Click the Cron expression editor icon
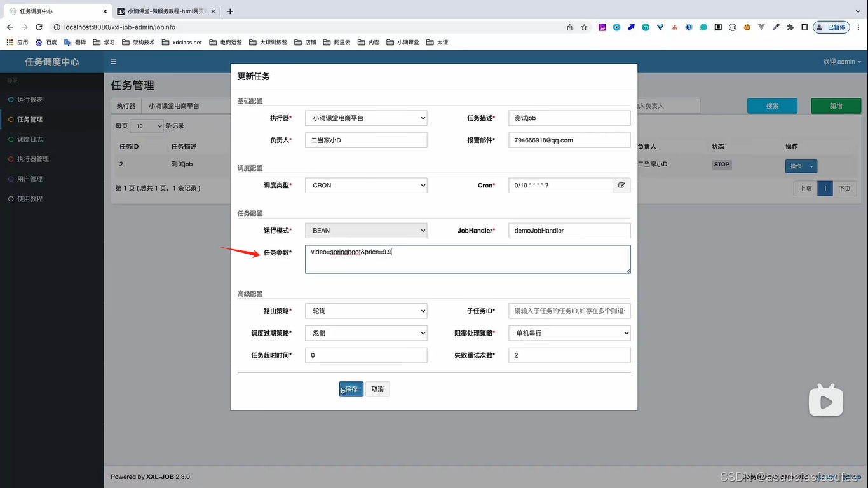Viewport: 868px width, 488px height. 621,186
